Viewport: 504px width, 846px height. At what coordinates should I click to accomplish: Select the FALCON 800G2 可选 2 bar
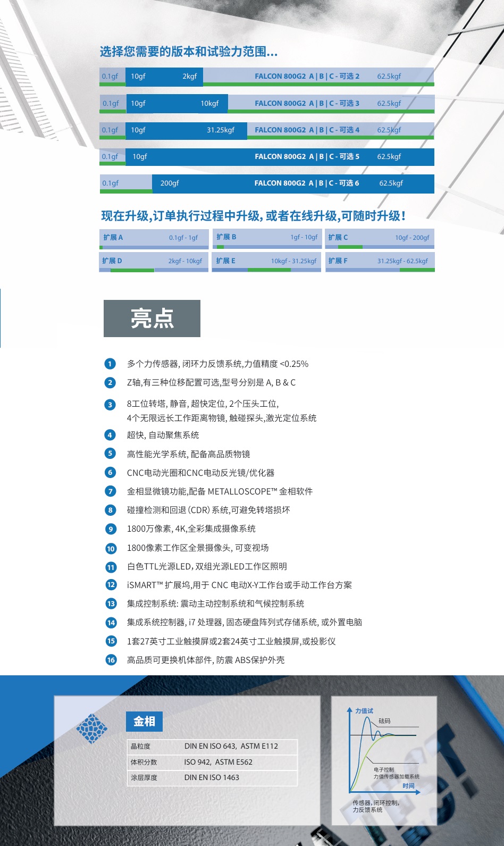coord(267,77)
